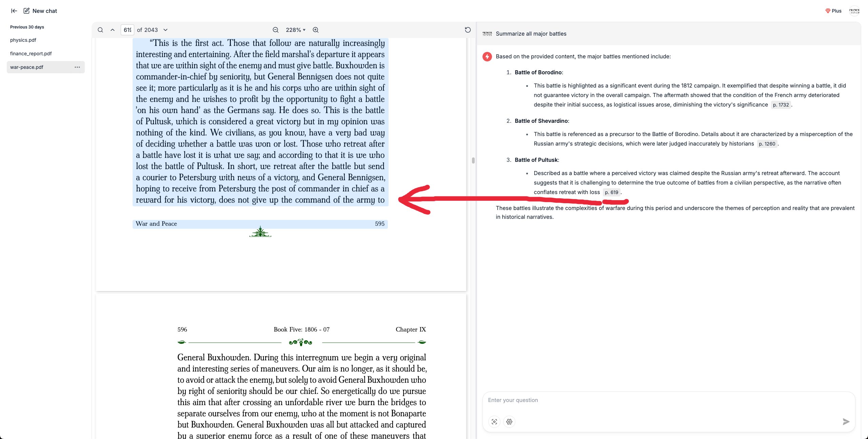
Task: Click the Plus subscription badge
Action: pyautogui.click(x=833, y=11)
